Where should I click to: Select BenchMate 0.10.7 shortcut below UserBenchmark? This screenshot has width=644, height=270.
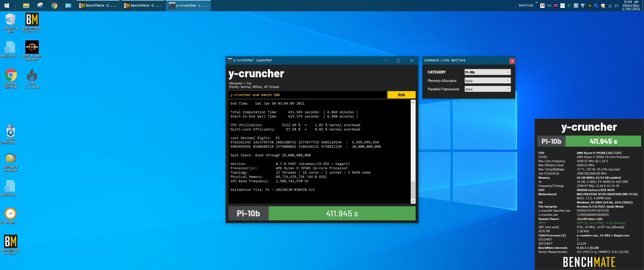[10, 245]
